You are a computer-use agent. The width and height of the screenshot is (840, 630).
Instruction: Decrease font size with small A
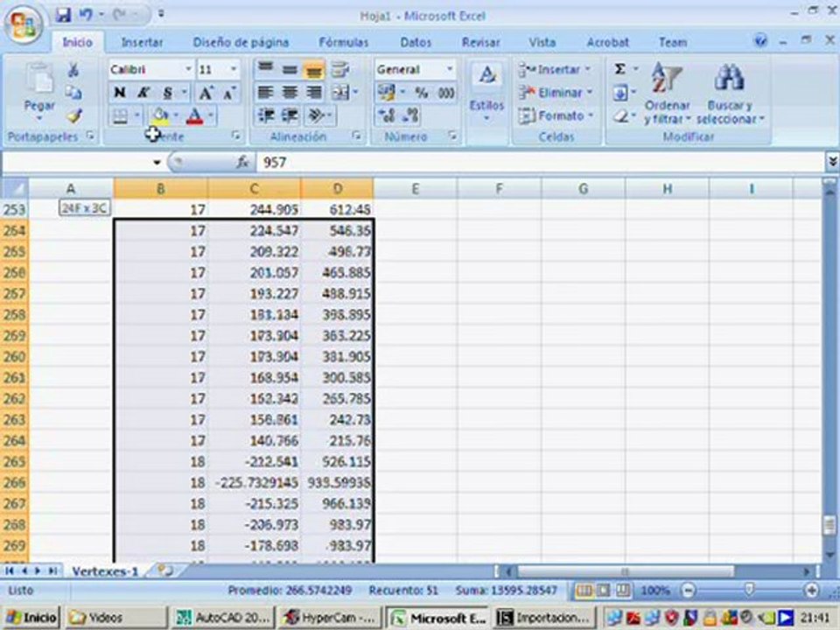click(x=229, y=94)
